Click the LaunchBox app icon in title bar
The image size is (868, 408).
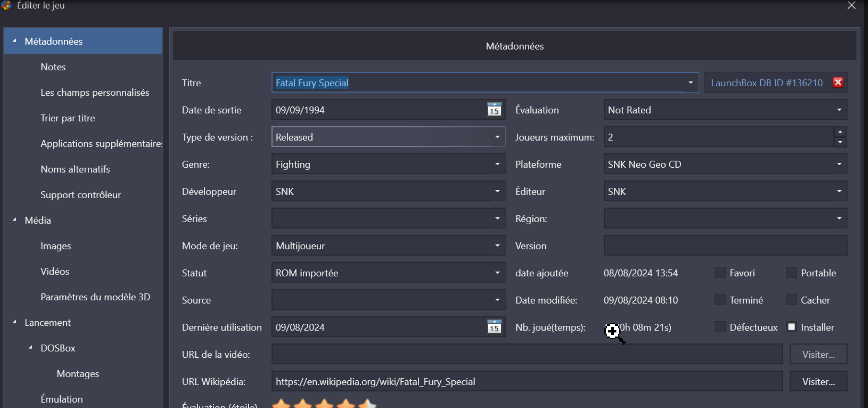point(6,5)
